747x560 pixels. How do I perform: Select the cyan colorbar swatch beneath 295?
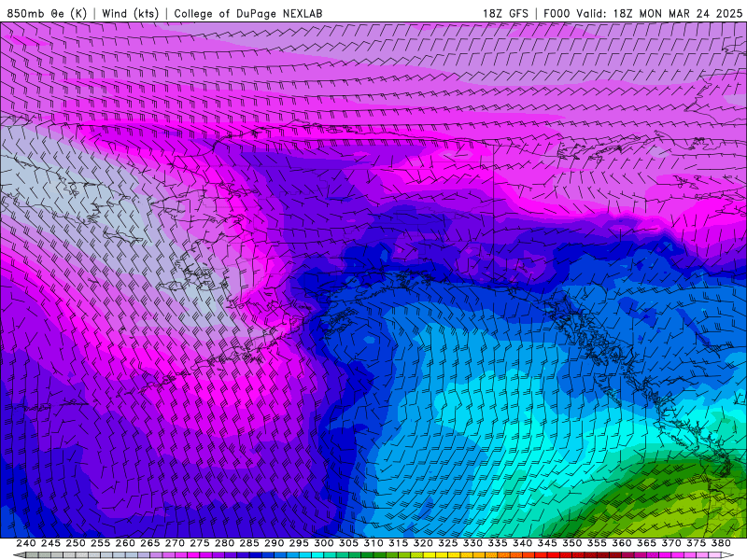(305, 555)
